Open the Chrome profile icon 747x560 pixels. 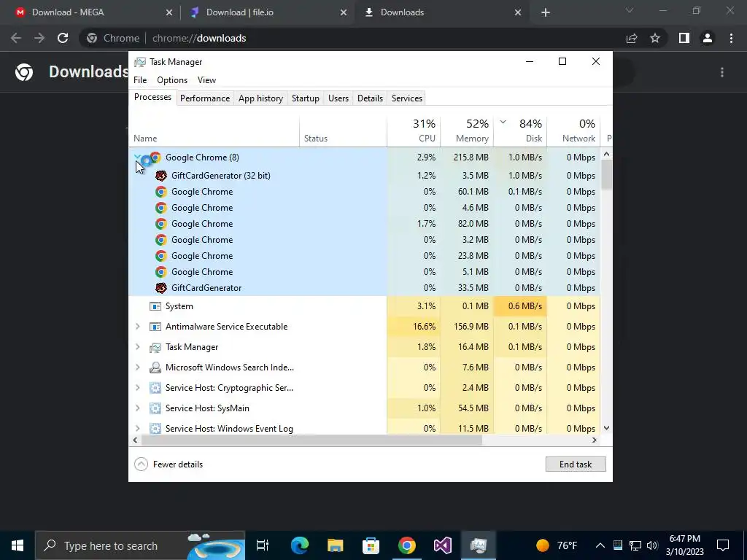point(708,38)
